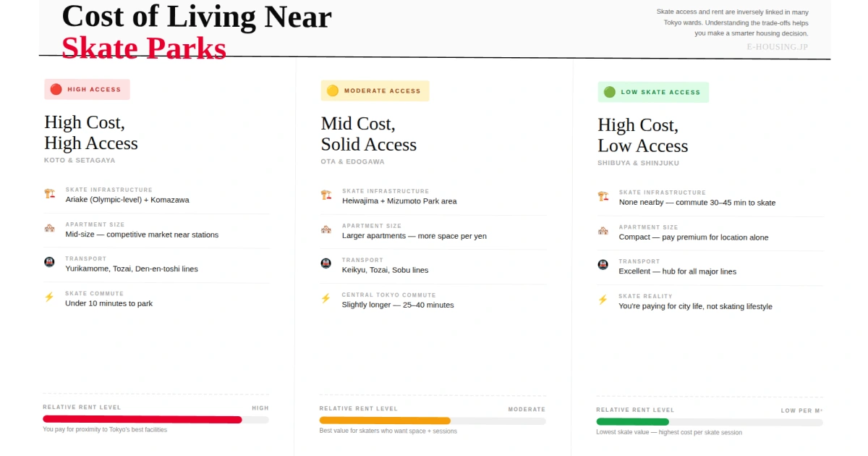Click the crane icon beside None nearby text

click(603, 196)
